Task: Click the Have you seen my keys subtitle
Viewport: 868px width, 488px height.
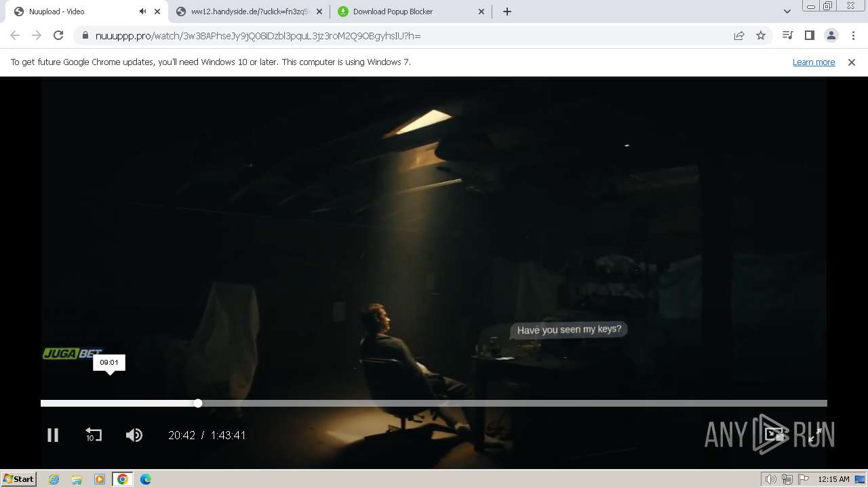Action: coord(569,329)
